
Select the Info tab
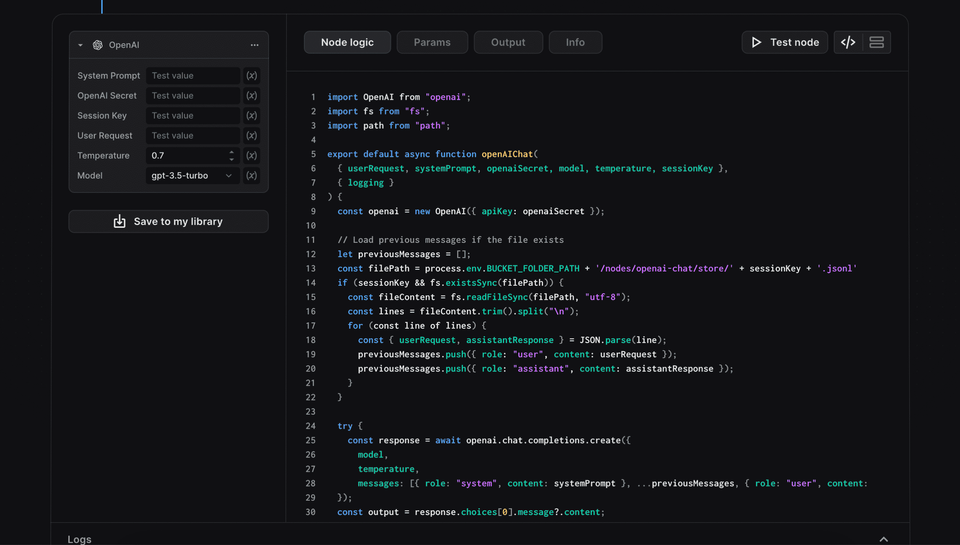[x=575, y=42]
